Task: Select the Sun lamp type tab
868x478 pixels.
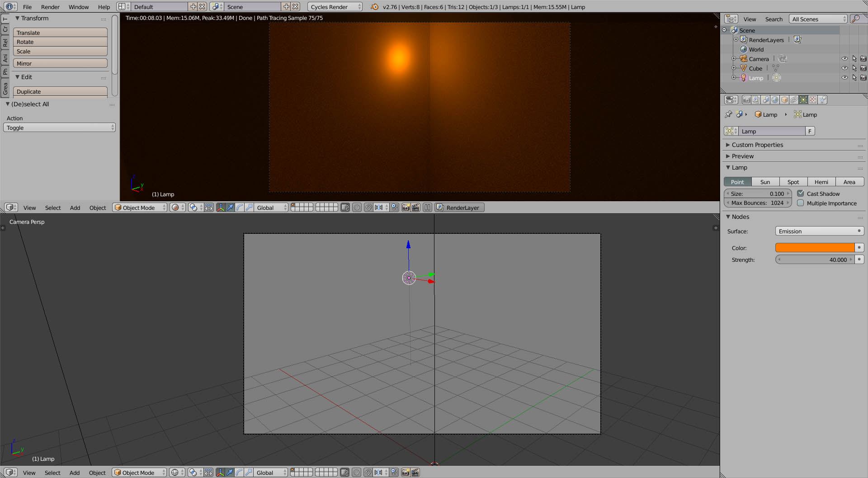Action: click(765, 182)
